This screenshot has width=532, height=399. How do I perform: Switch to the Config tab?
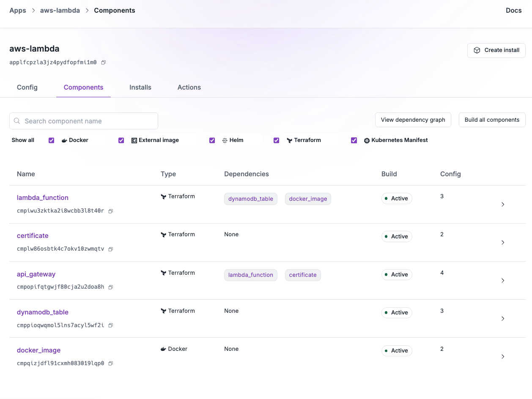[x=27, y=87]
